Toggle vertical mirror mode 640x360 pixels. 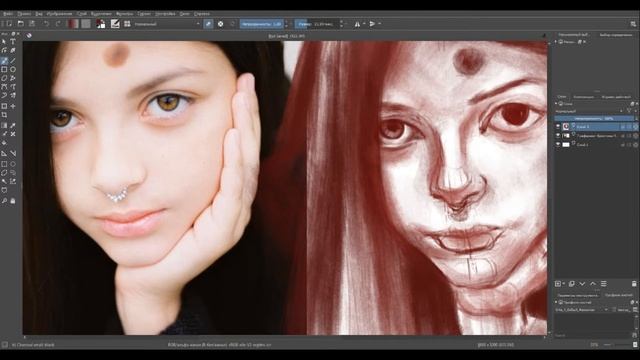tap(372, 24)
